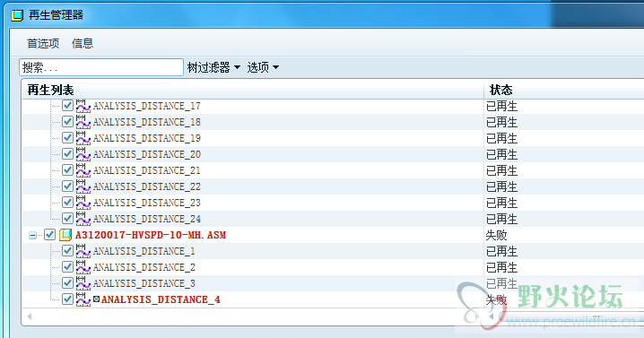Select the ANALYSIS_DISTANCE_17 row label
This screenshot has width=644, height=338.
[x=146, y=106]
